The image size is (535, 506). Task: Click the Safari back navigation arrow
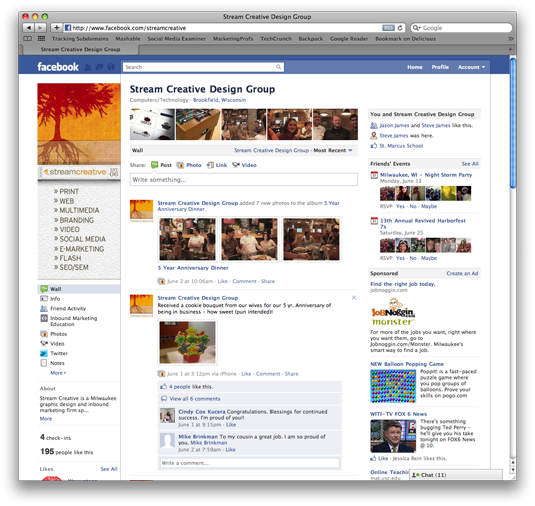[x=29, y=28]
